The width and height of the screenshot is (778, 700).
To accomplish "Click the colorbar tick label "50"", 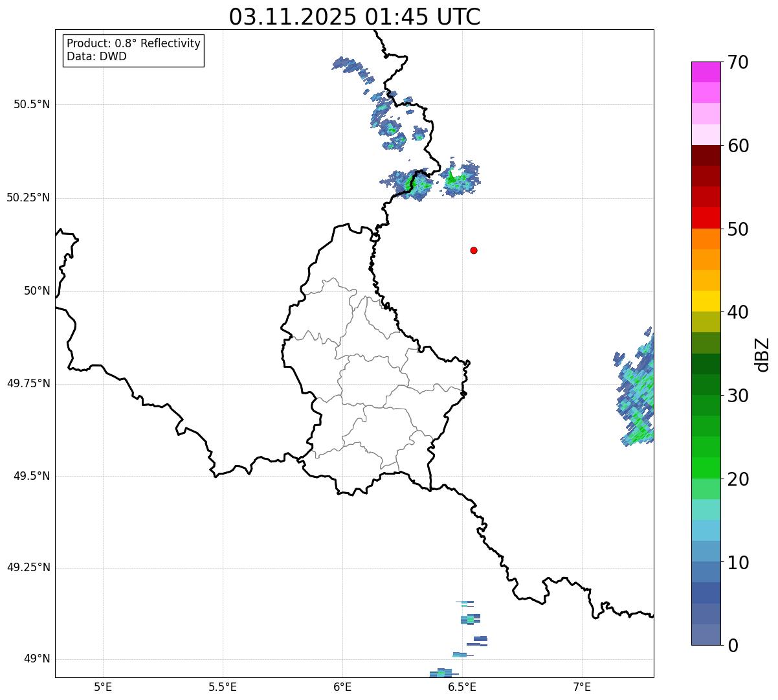I will (x=738, y=229).
